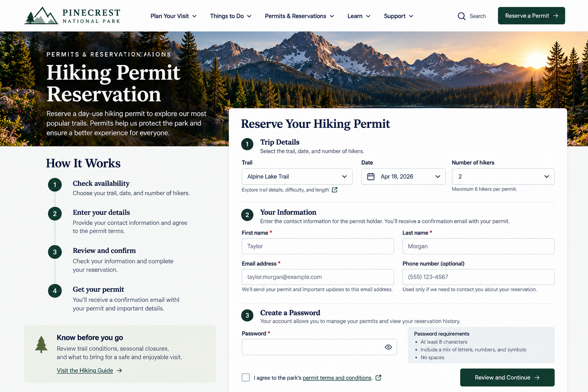Click the Review and Continue button
This screenshot has height=392, width=588.
point(507,377)
